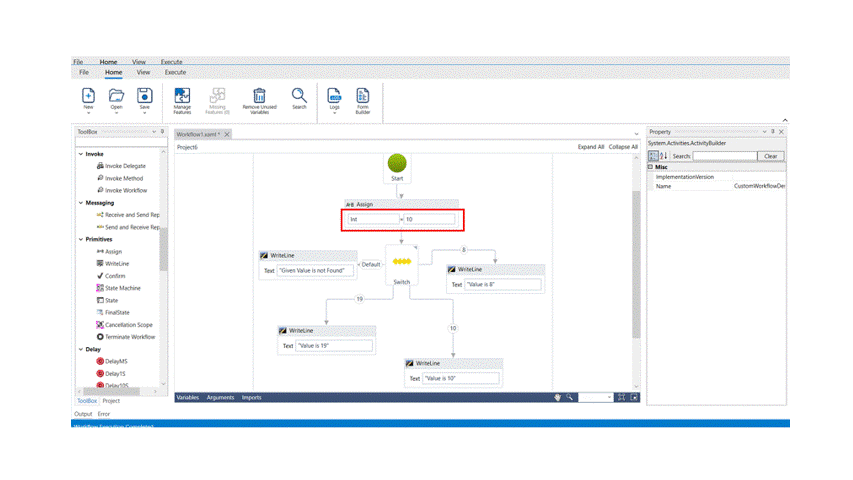853x480 pixels.
Task: Click the Save disk icon
Action: (x=145, y=95)
